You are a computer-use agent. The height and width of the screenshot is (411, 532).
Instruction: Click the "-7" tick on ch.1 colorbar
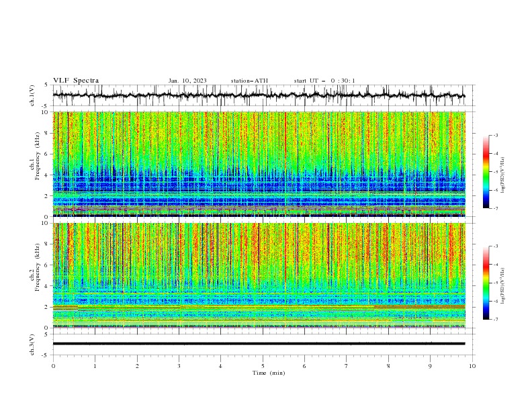pos(495,208)
